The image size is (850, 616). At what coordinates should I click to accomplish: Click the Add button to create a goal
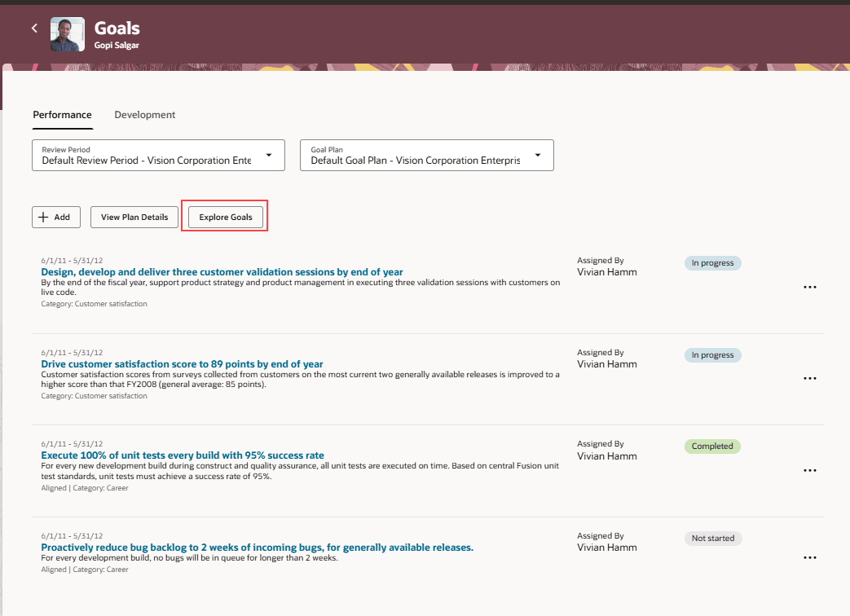55,217
